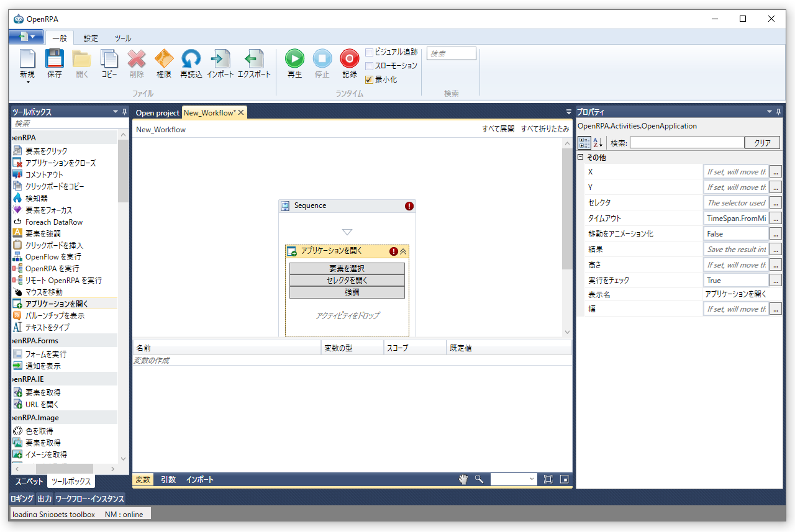Switch to the 設定 ribbon tab

[x=91, y=38]
